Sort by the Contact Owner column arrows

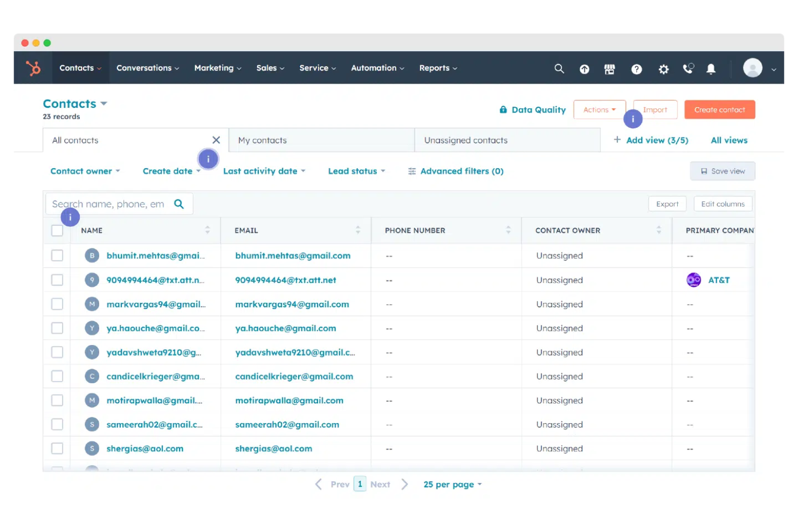click(x=659, y=230)
